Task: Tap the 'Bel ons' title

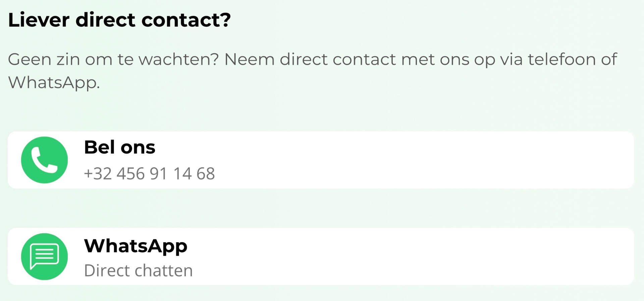Action: click(119, 147)
